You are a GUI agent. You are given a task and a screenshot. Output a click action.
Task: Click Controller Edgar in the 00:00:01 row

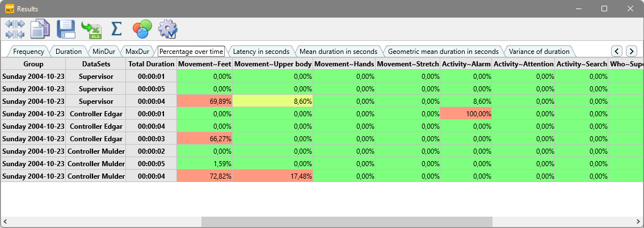(x=96, y=114)
